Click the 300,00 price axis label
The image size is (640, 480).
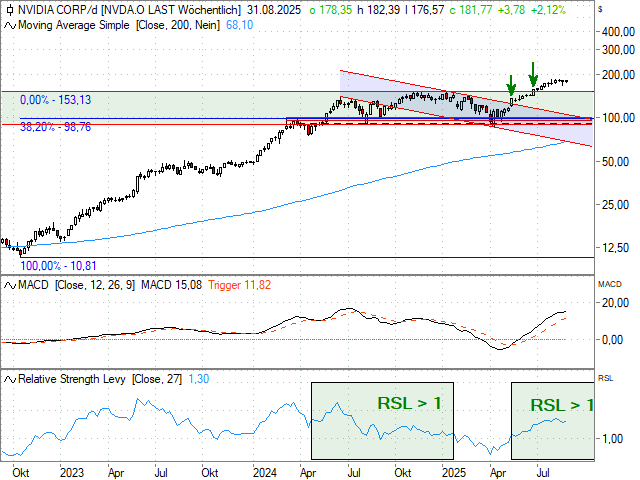618,50
